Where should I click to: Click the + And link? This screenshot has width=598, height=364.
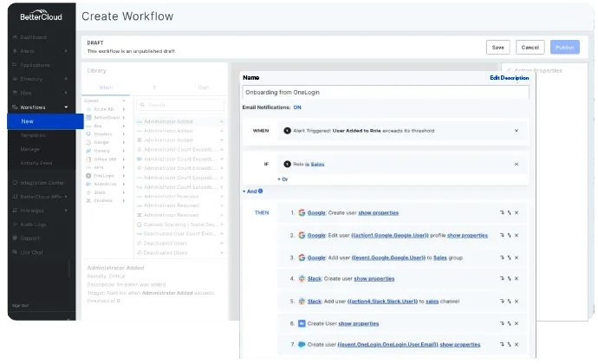pos(250,192)
